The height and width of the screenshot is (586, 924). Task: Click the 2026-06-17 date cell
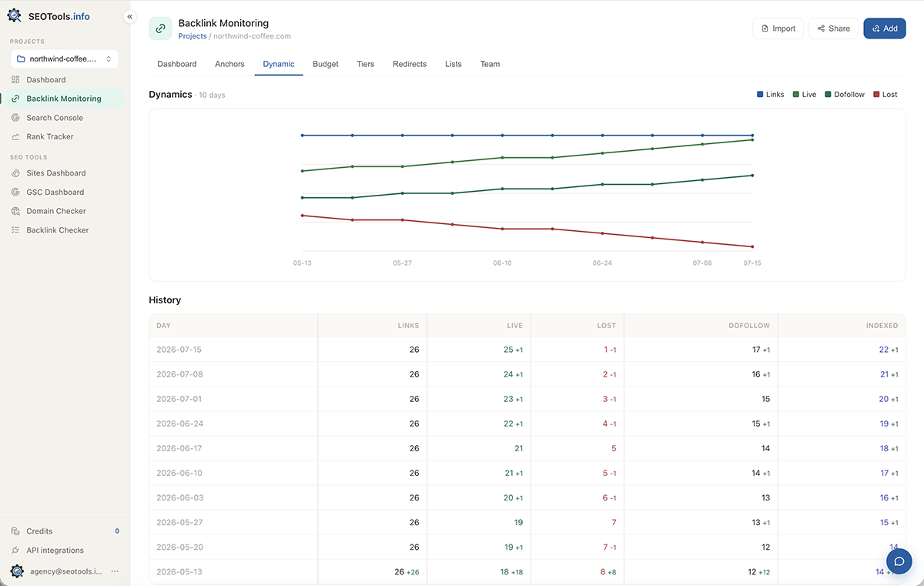179,448
